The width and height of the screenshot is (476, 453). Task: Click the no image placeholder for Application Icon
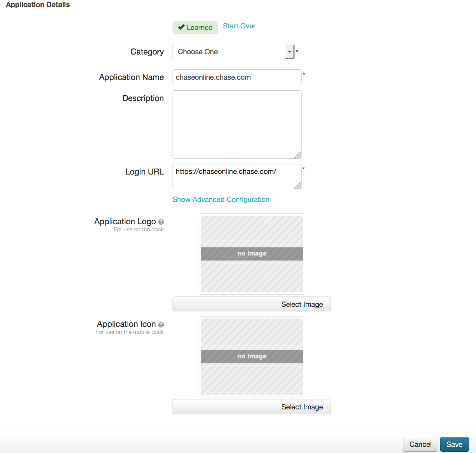pos(252,356)
